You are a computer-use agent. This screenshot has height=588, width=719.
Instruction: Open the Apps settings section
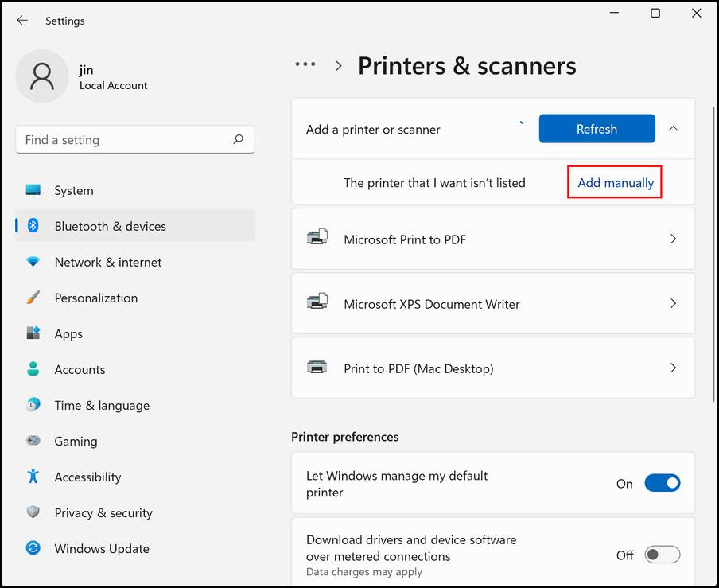68,333
